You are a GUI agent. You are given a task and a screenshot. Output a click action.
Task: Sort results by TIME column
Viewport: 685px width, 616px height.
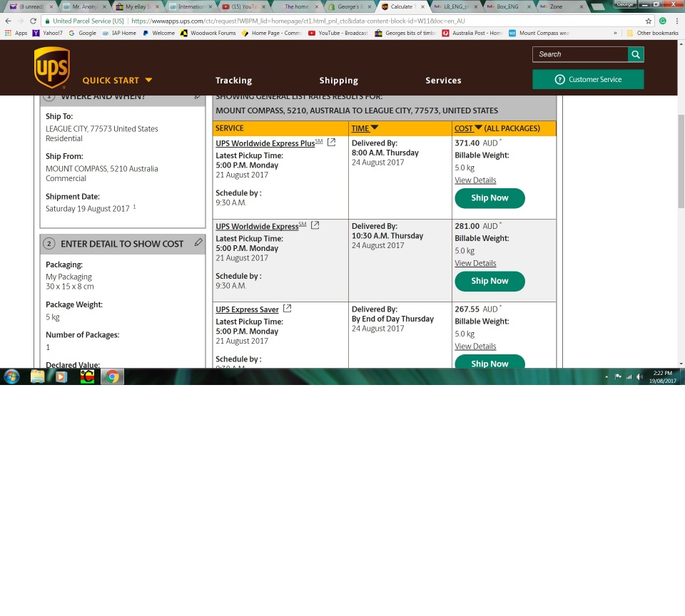365,128
